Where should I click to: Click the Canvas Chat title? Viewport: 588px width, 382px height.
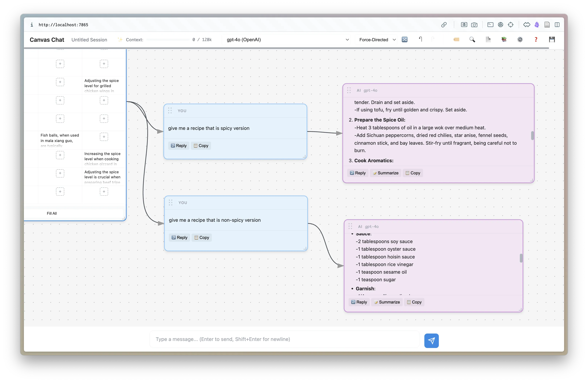click(47, 39)
